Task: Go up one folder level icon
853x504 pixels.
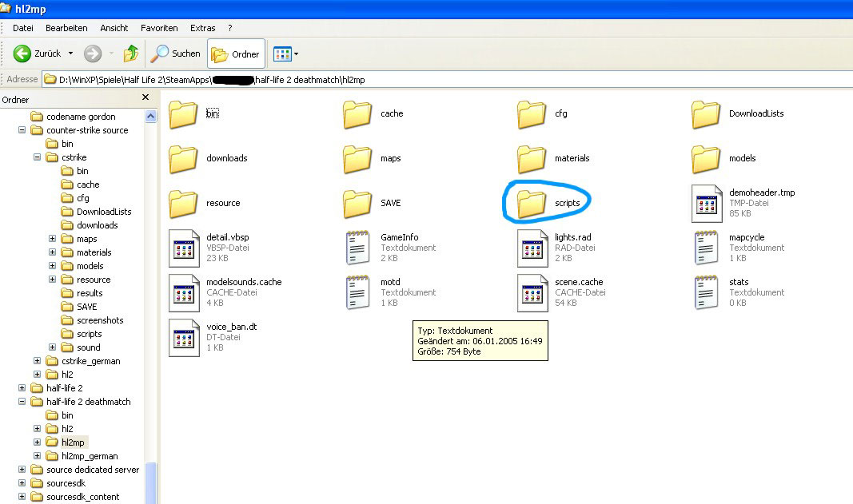Action: click(130, 54)
